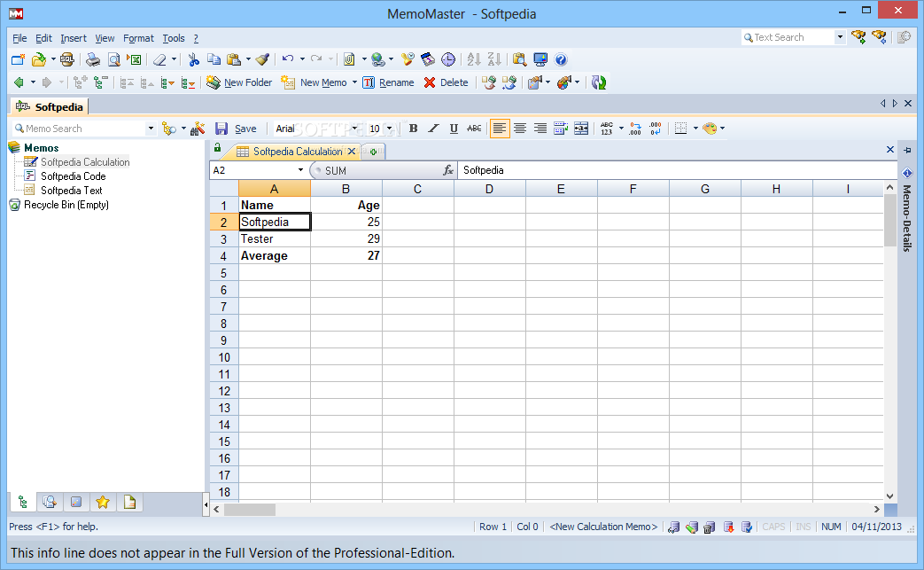The width and height of the screenshot is (924, 570).
Task: Open the Tools menu
Action: click(174, 38)
